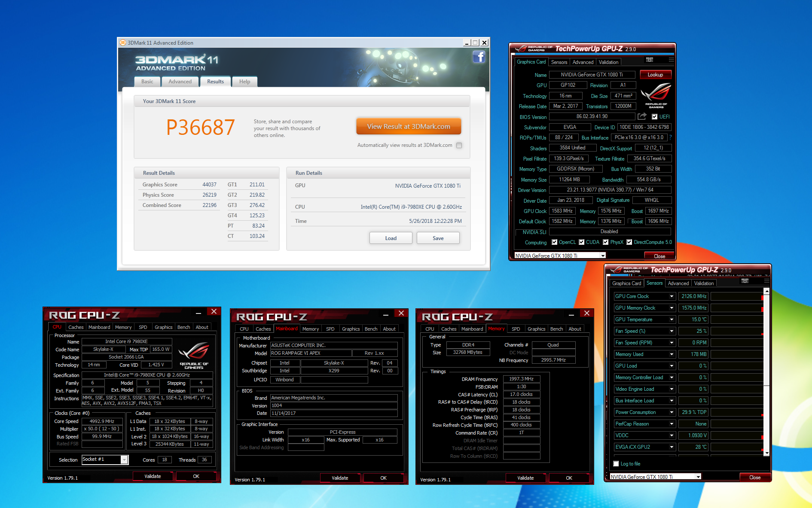Screen dimensions: 812x508
Task: Click the Facebook icon in 3DMark 11
Action: point(479,57)
